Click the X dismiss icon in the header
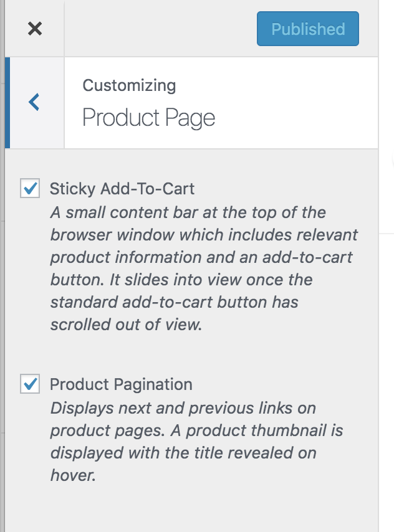This screenshot has width=394, height=532. coord(34,28)
